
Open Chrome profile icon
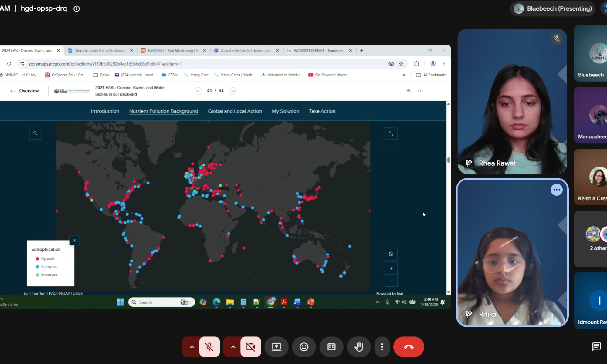[433, 64]
